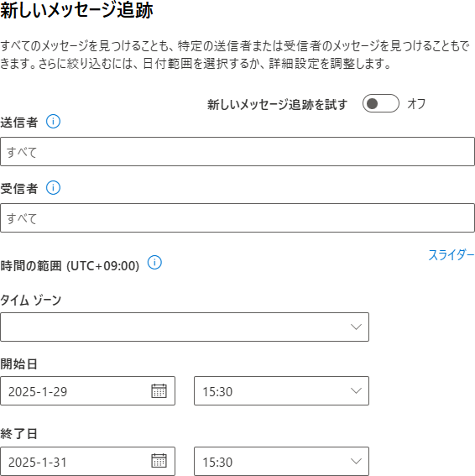This screenshot has height=476, width=475.
Task: Open the 開始日 time dropdown showing 15:30
Action: click(281, 390)
